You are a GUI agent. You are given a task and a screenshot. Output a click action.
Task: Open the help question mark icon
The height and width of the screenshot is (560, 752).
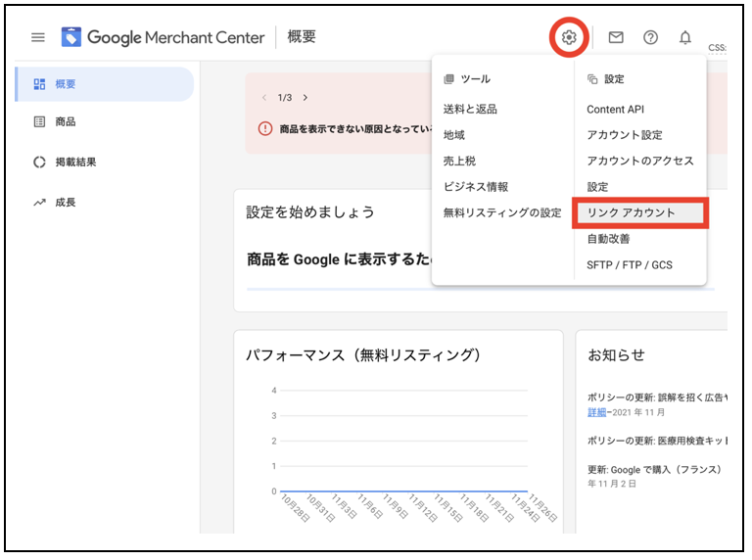(x=650, y=37)
